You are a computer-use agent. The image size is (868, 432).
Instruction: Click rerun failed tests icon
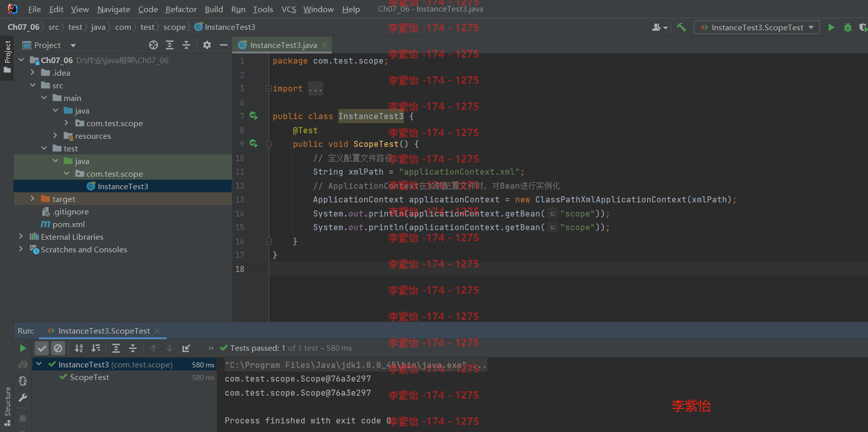23,364
